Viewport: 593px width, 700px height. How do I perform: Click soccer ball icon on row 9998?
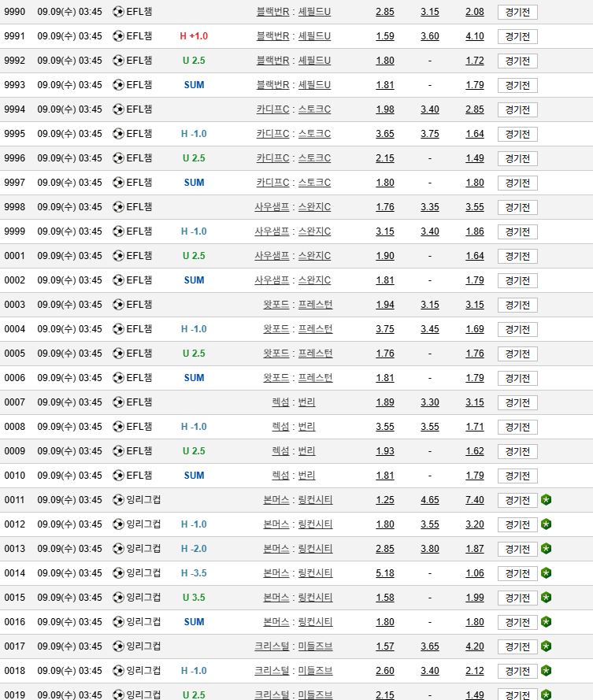pyautogui.click(x=118, y=207)
